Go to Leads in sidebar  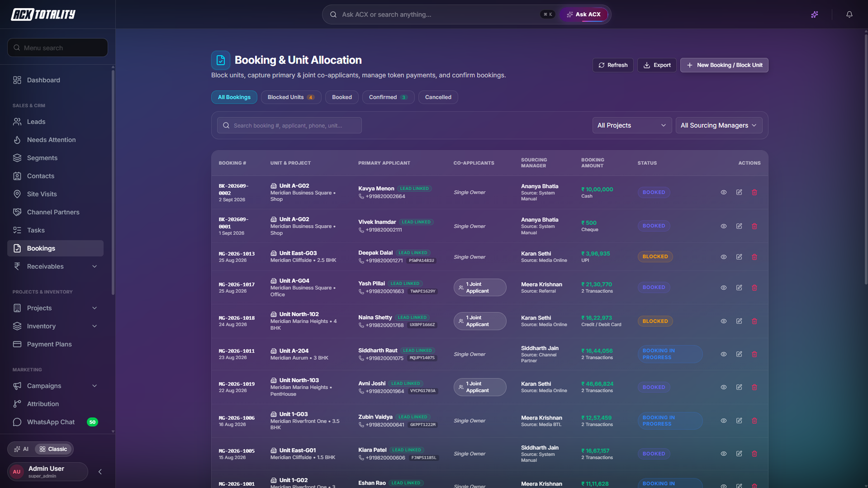point(56,122)
